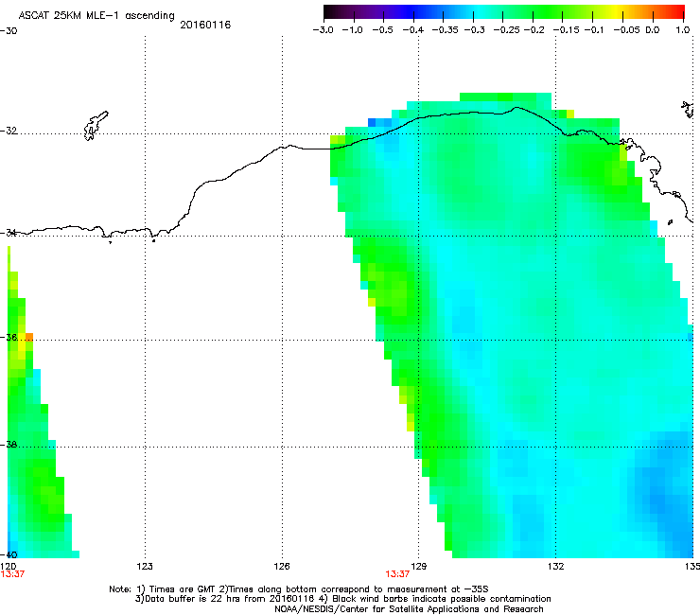Click the latitude label -32

9,131
